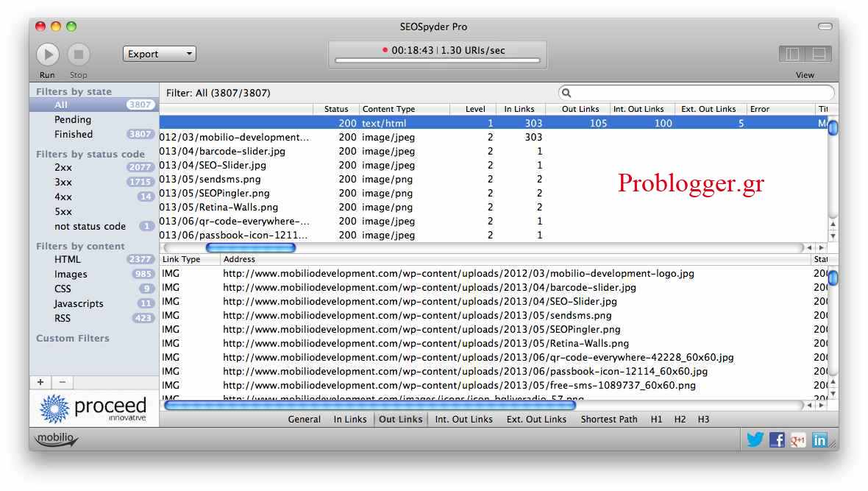Click the mobilio logo in status bar

tap(56, 439)
